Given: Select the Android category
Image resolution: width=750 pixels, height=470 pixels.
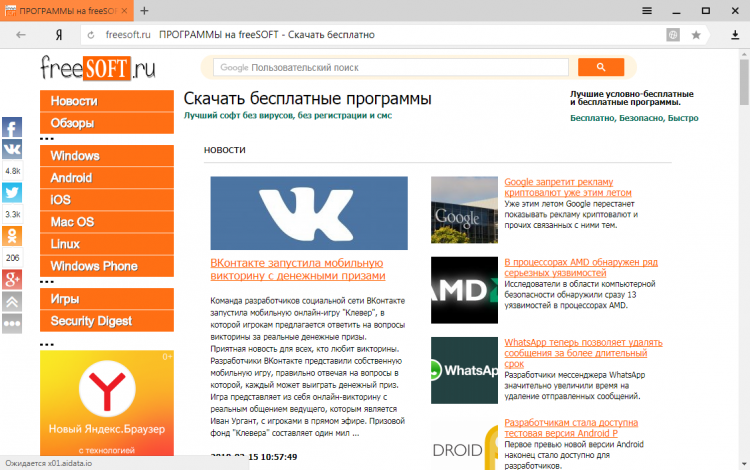Looking at the screenshot, I should click(107, 178).
